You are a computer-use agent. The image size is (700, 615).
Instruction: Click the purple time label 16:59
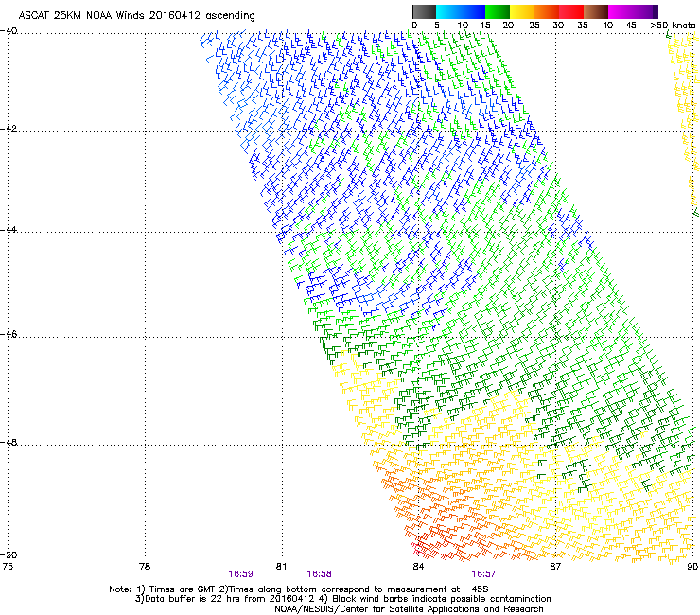coord(240,574)
